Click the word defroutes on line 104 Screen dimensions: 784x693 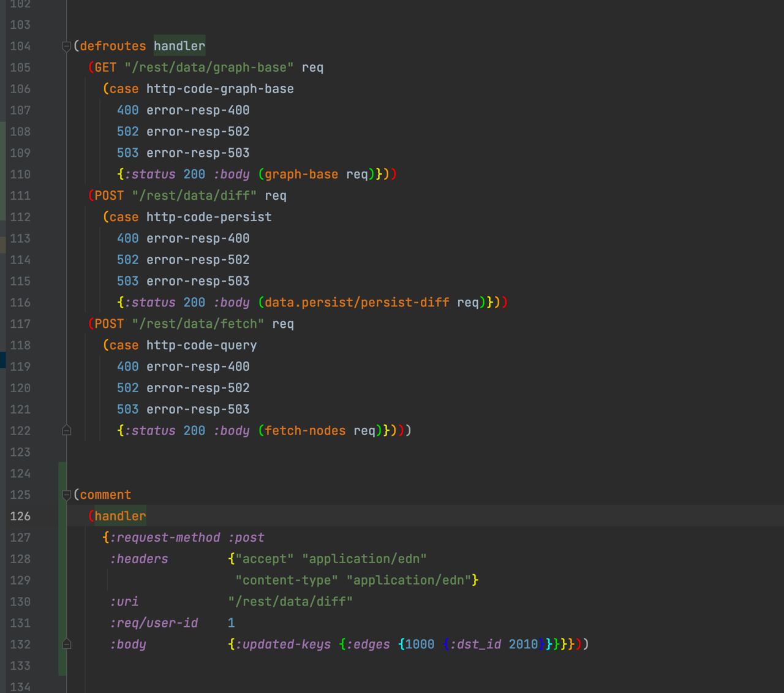coord(113,46)
